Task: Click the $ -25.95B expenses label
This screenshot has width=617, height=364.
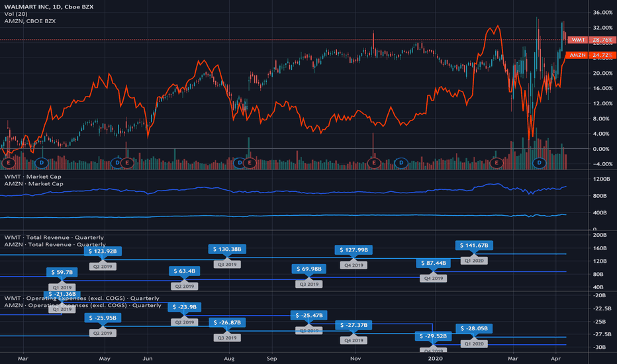Action: tap(103, 318)
